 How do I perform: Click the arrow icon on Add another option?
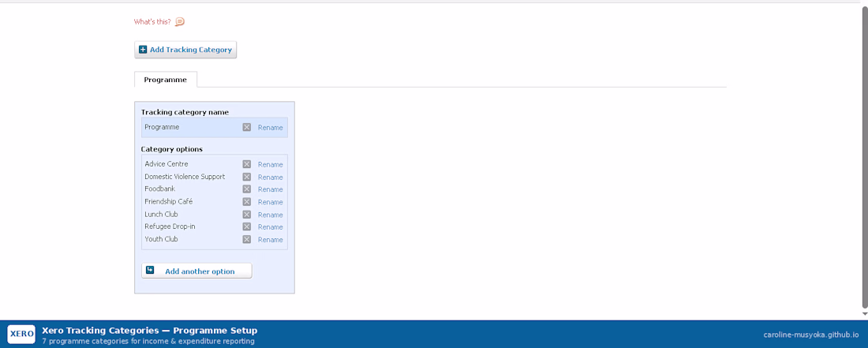pyautogui.click(x=149, y=271)
